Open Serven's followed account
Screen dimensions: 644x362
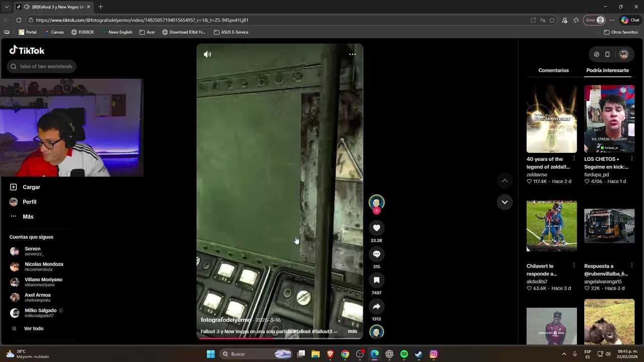click(x=26, y=251)
